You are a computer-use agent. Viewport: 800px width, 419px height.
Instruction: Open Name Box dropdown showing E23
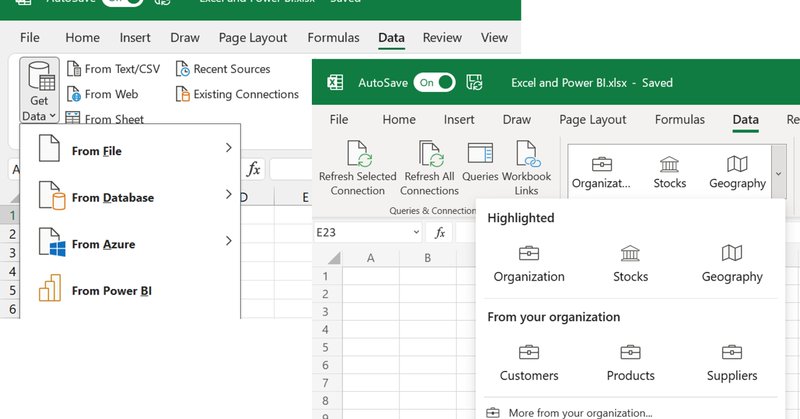tap(416, 233)
